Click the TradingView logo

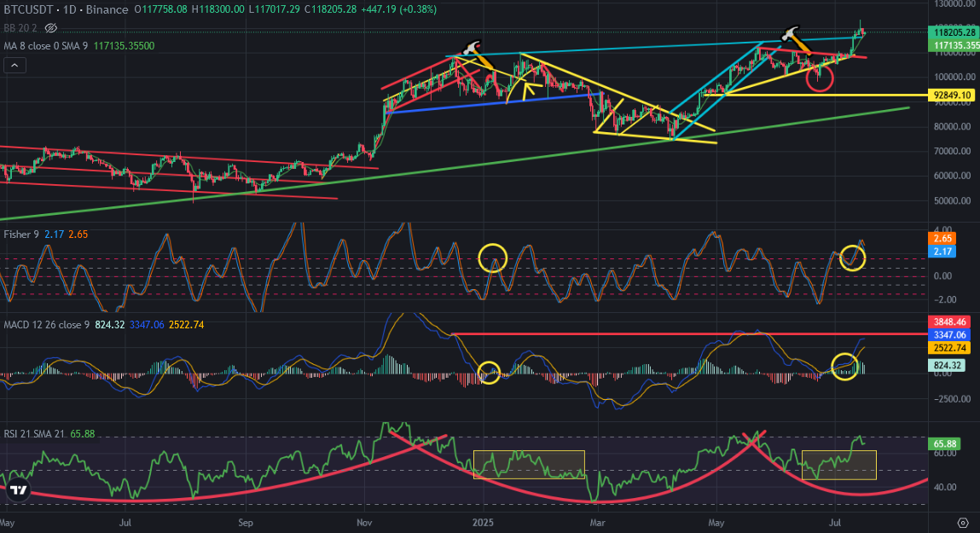(19, 490)
